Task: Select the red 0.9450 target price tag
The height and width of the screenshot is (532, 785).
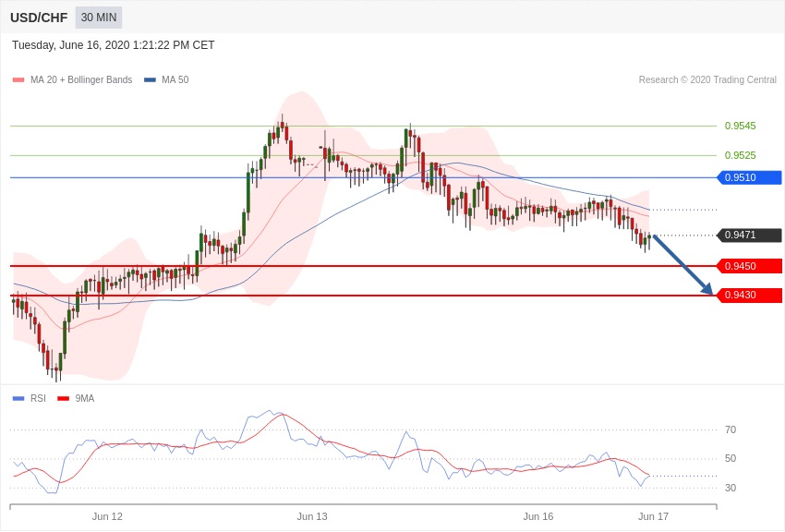Action: [x=749, y=266]
